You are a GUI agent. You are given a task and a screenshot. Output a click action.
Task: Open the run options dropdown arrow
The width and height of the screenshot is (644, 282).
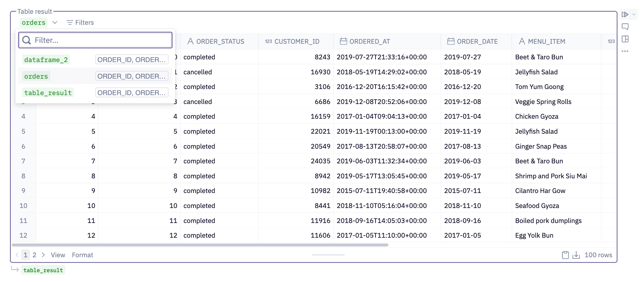coord(634,14)
